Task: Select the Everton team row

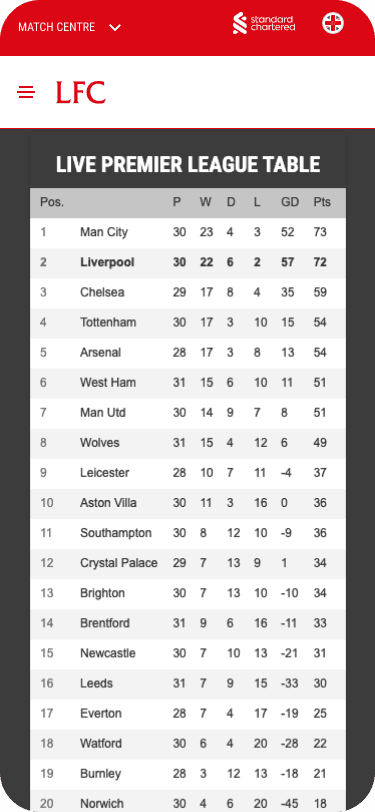Action: click(188, 714)
